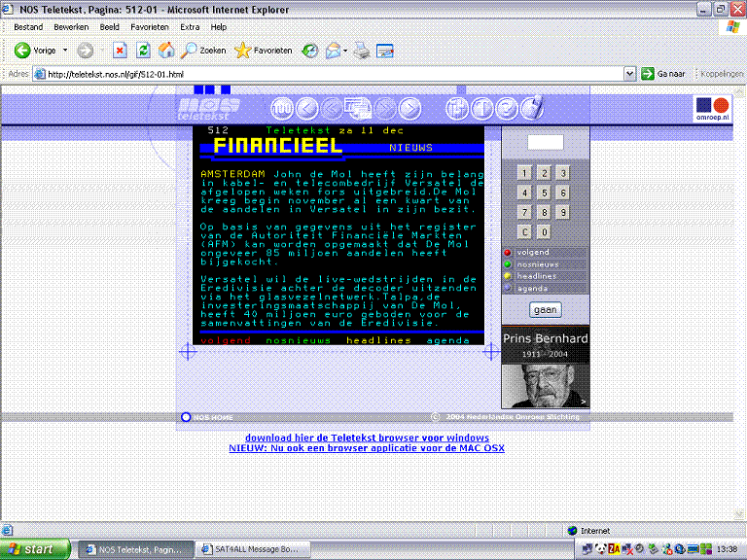747x560 pixels.
Task: Open the Beeld menu
Action: [110, 27]
